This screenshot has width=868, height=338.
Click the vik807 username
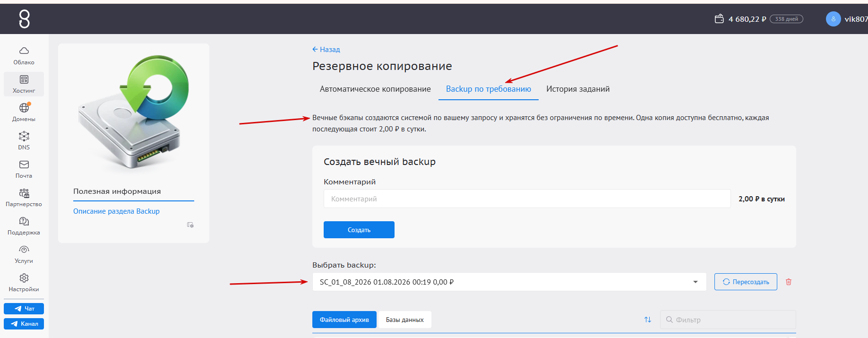click(856, 19)
